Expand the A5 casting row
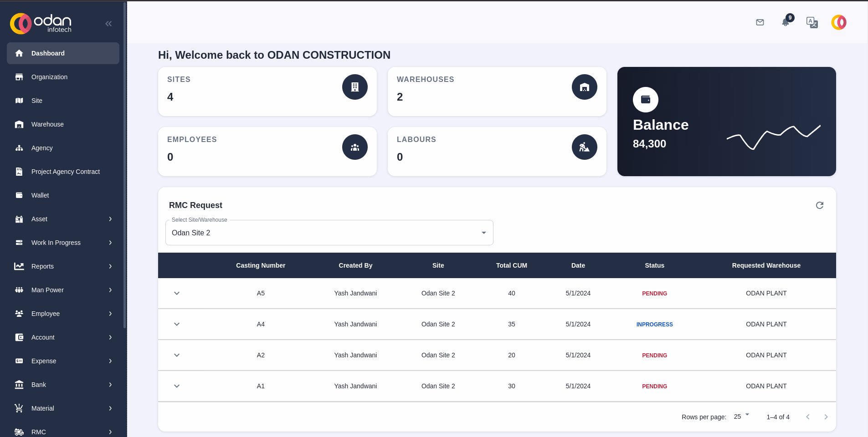Viewport: 868px width, 437px height. pyautogui.click(x=177, y=293)
